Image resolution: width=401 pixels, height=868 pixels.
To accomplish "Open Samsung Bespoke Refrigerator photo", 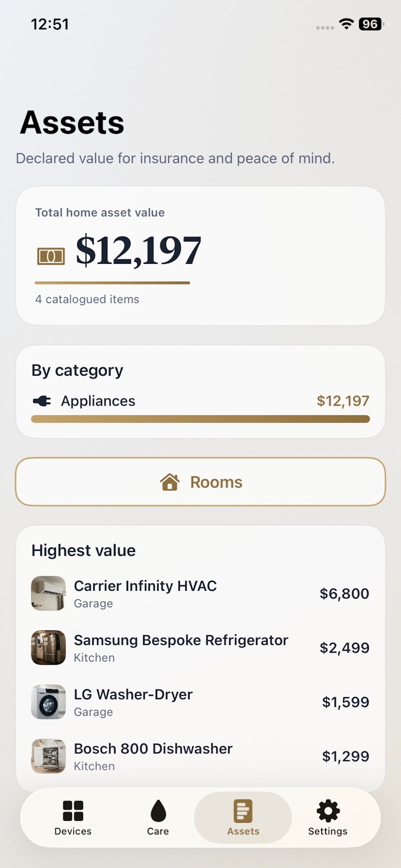I will pyautogui.click(x=48, y=647).
